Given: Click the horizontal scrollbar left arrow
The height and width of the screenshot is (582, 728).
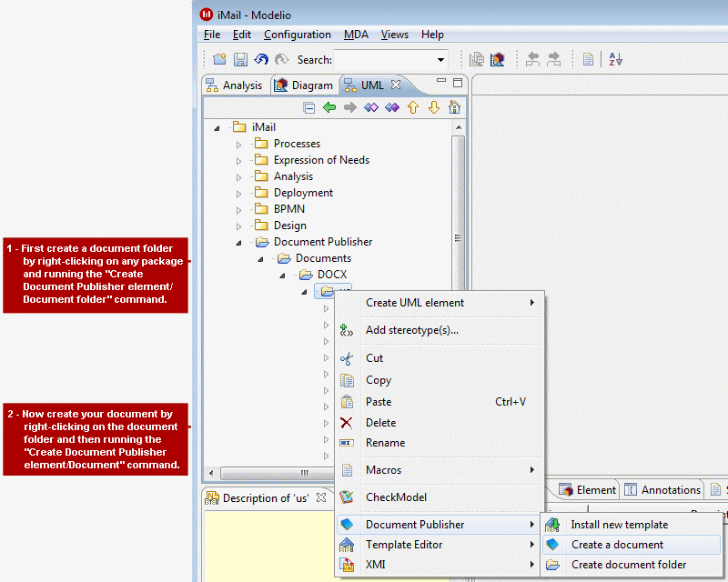Looking at the screenshot, I should click(211, 473).
